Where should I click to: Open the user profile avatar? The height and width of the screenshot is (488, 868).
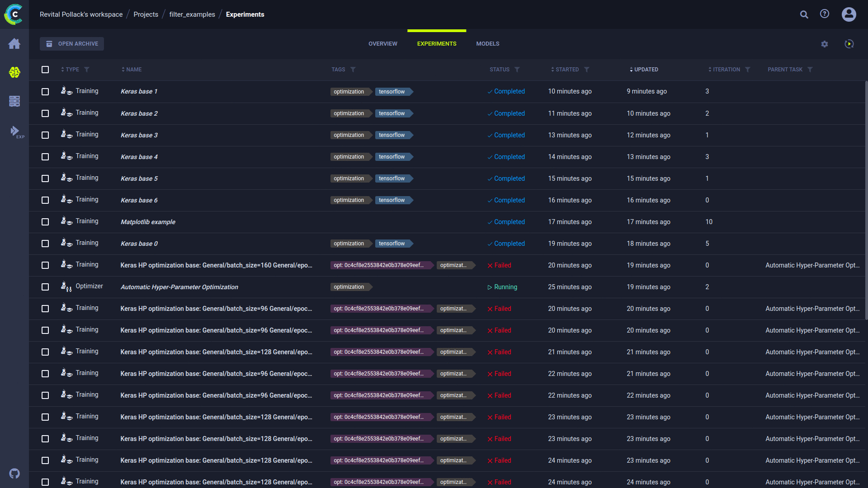pyautogui.click(x=849, y=14)
